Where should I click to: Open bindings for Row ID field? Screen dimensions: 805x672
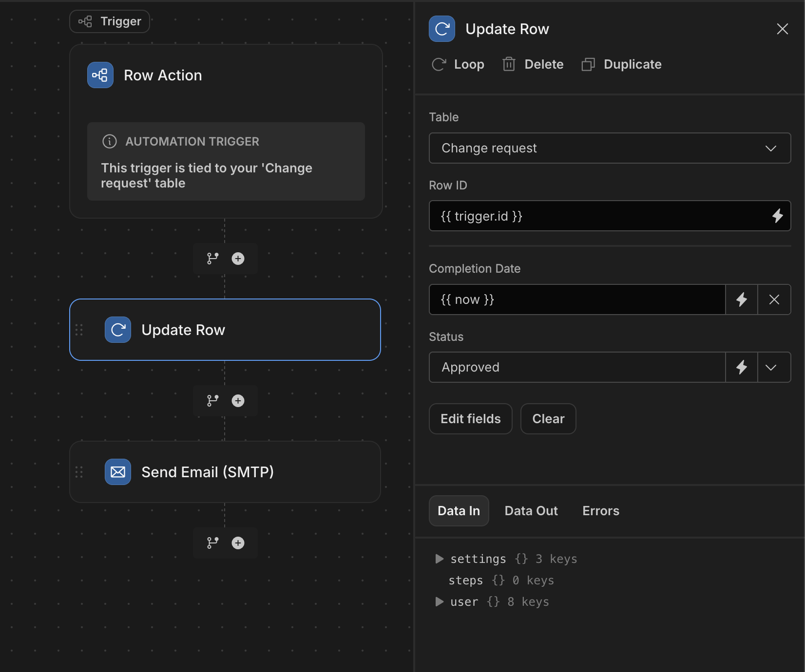tap(778, 216)
